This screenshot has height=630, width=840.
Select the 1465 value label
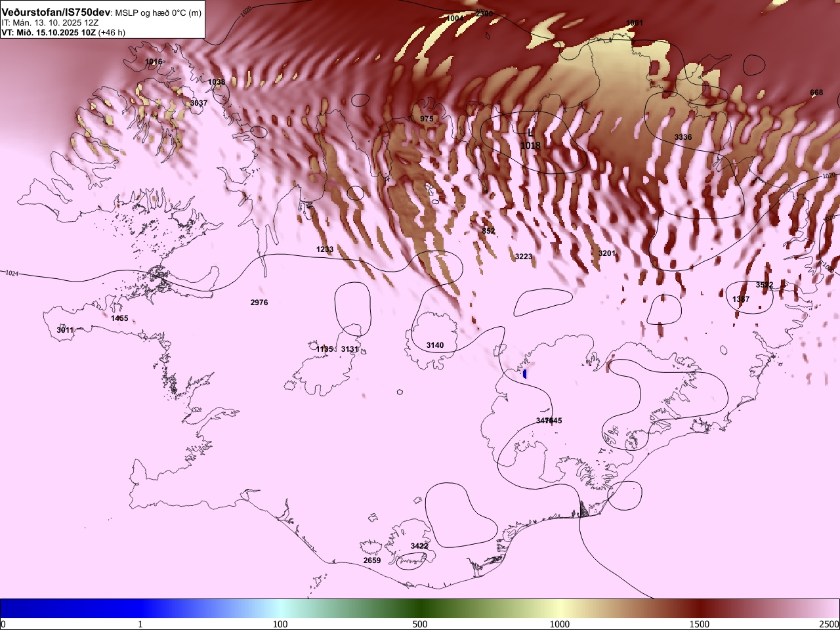[x=119, y=318]
